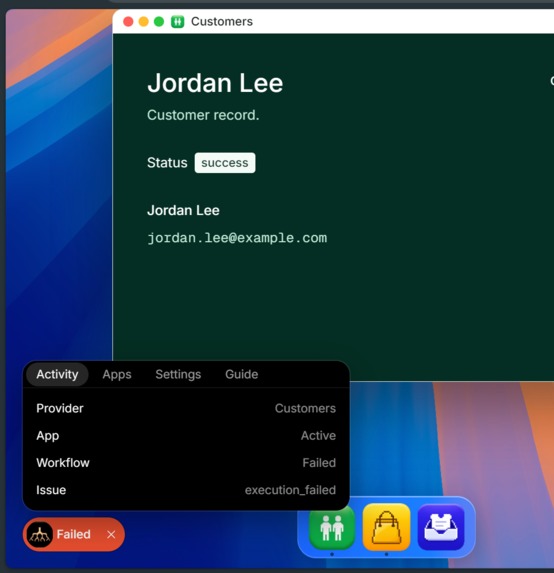Dismiss the Failed status pill
Screen dimensions: 554x573
tap(111, 534)
